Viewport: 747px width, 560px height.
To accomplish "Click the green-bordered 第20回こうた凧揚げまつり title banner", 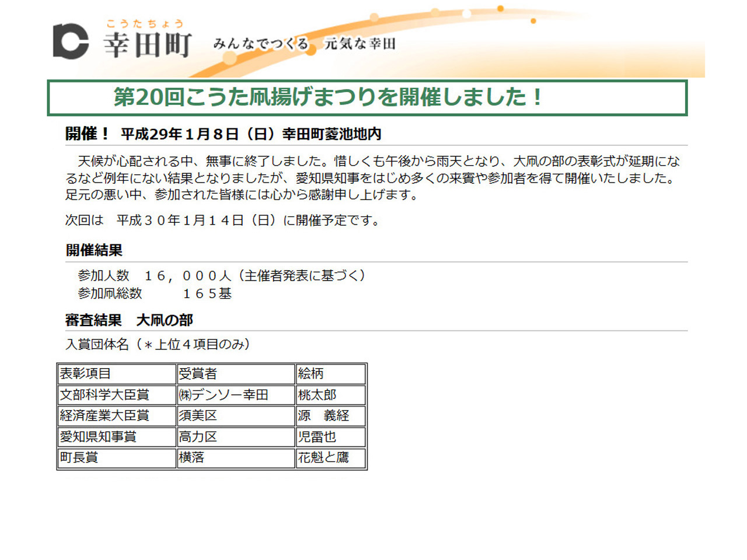I will (x=366, y=97).
